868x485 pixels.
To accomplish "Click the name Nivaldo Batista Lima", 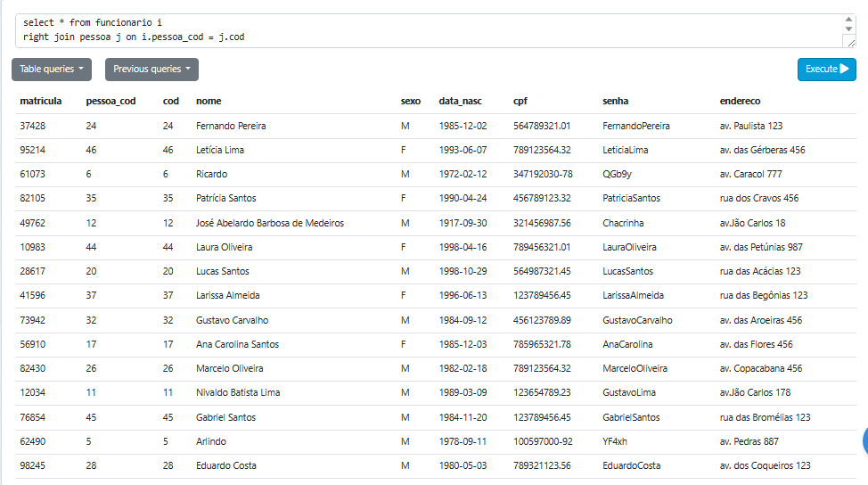I will (x=238, y=392).
